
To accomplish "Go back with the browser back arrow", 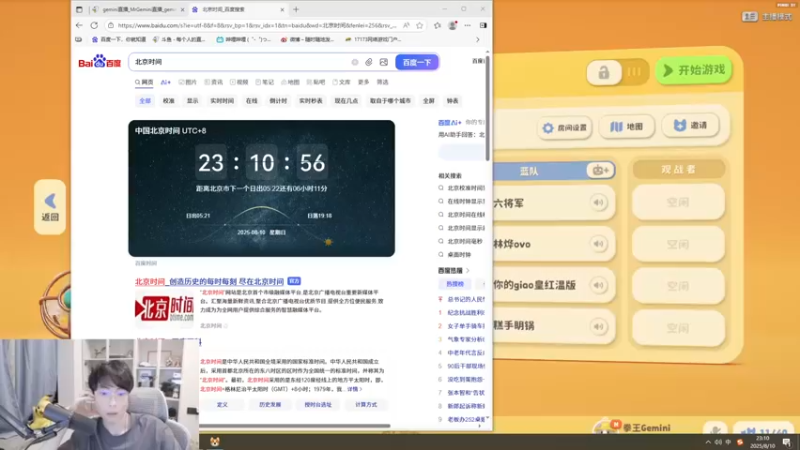I will [79, 25].
